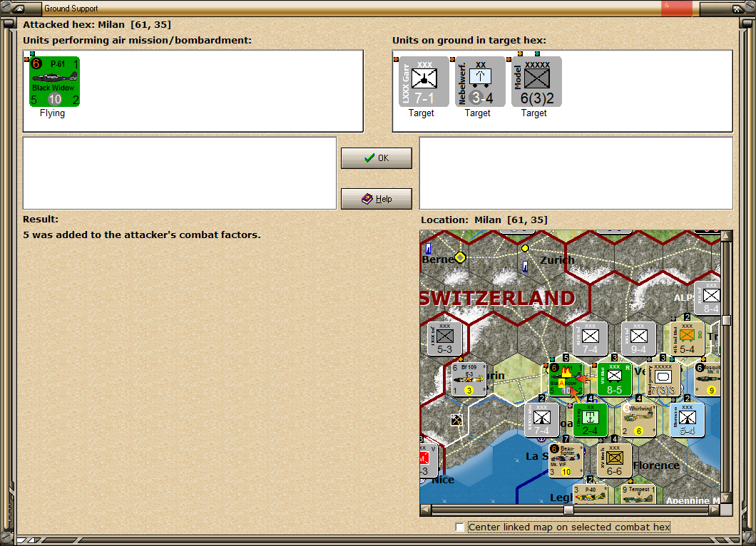The width and height of the screenshot is (756, 546).
Task: Click the 9-4 infantry counter on map
Action: [639, 339]
